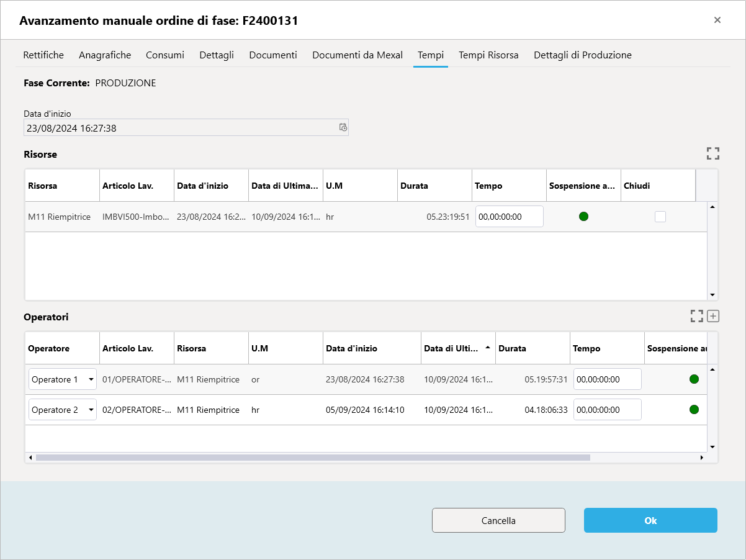The width and height of the screenshot is (746, 560).
Task: Click the duration value 05.19:57:31
Action: pyautogui.click(x=546, y=379)
